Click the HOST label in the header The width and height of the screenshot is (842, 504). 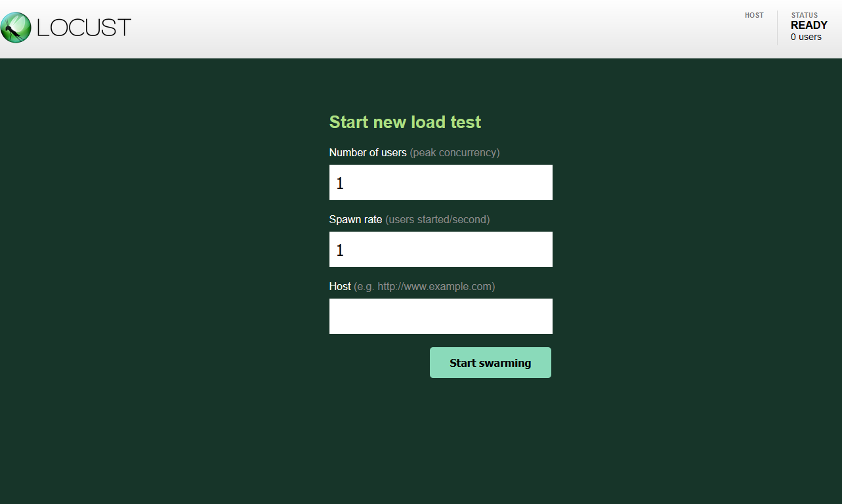753,15
